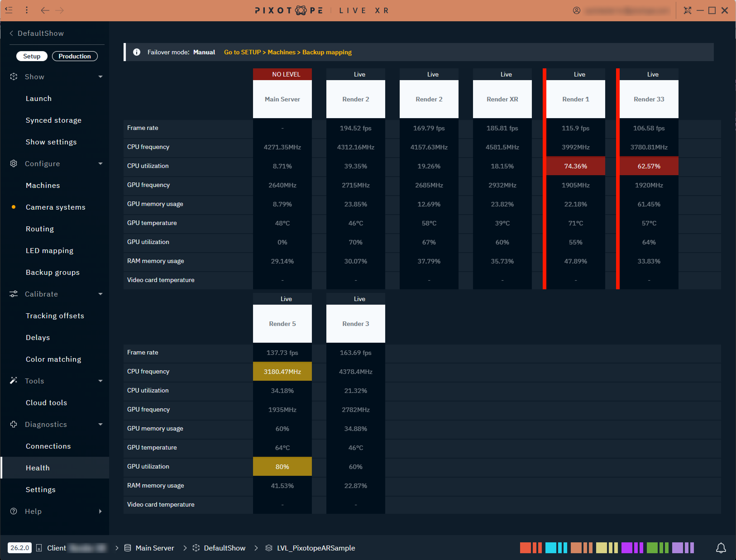Click the Tools wand icon
The image size is (736, 560).
coord(14,381)
